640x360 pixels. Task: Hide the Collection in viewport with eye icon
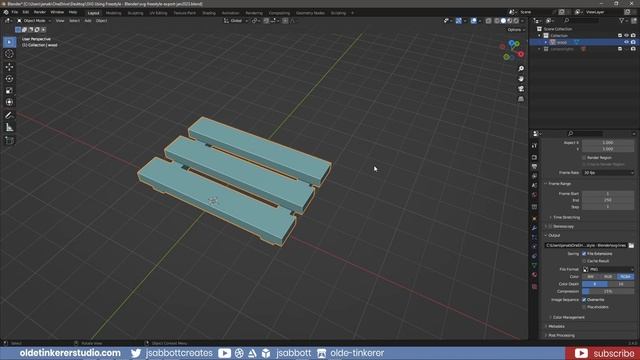627,36
